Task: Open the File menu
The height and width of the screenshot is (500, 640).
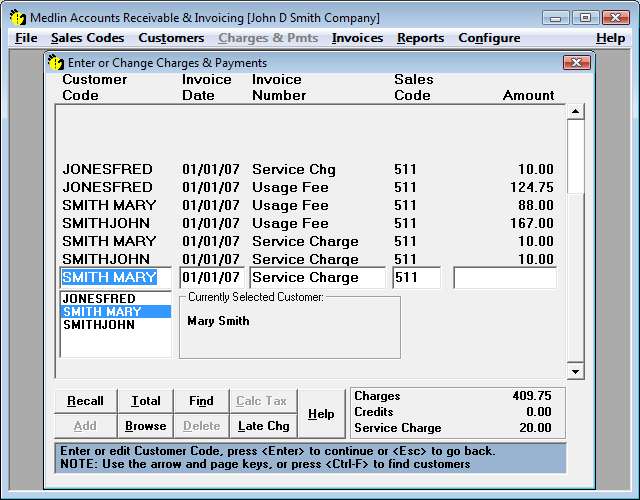Action: click(x=26, y=38)
